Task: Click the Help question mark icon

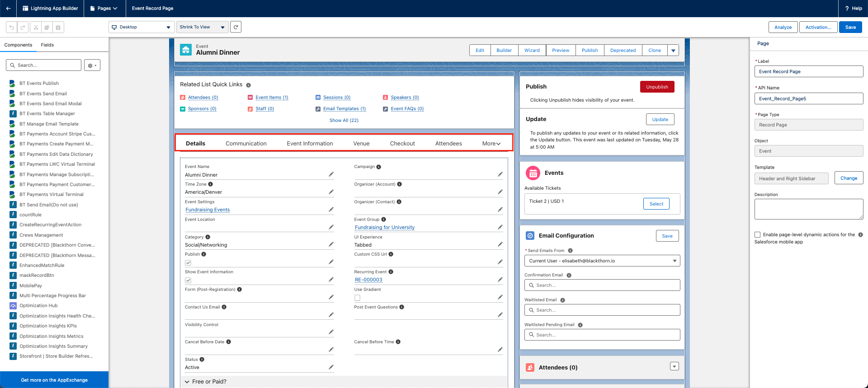Action: tap(847, 8)
